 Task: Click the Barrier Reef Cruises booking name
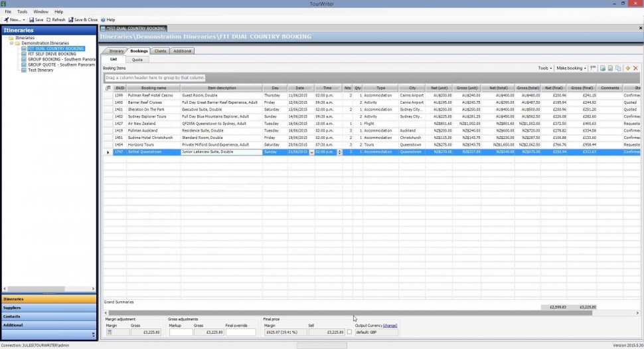(145, 102)
